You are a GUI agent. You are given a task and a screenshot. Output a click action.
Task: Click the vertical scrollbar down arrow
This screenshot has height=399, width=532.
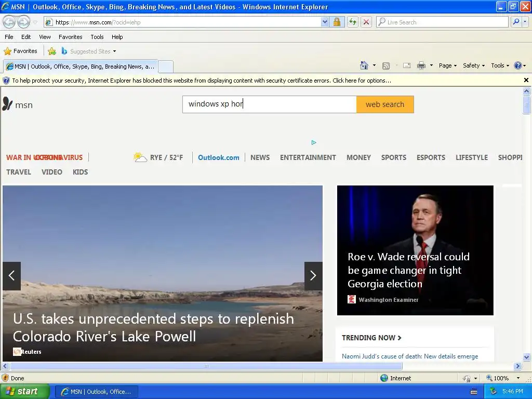(527, 357)
